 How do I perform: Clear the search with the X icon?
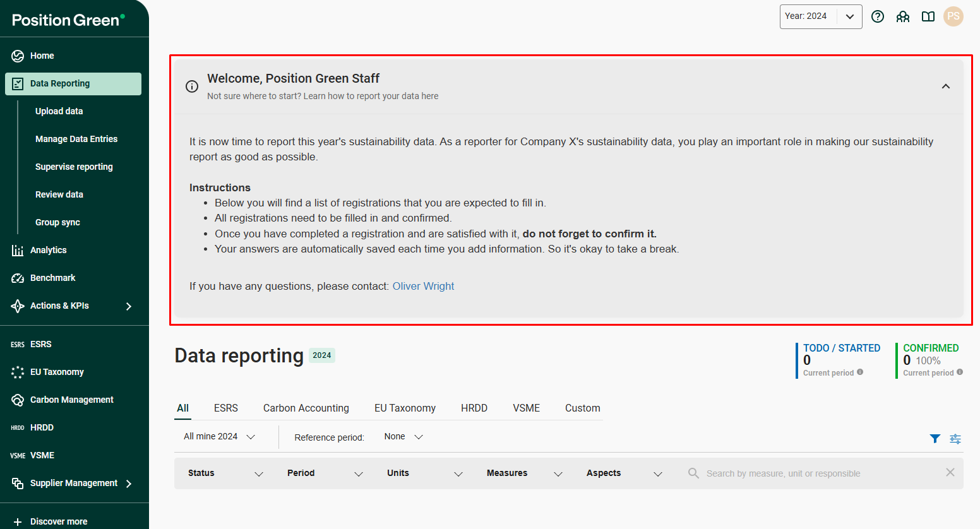[950, 472]
